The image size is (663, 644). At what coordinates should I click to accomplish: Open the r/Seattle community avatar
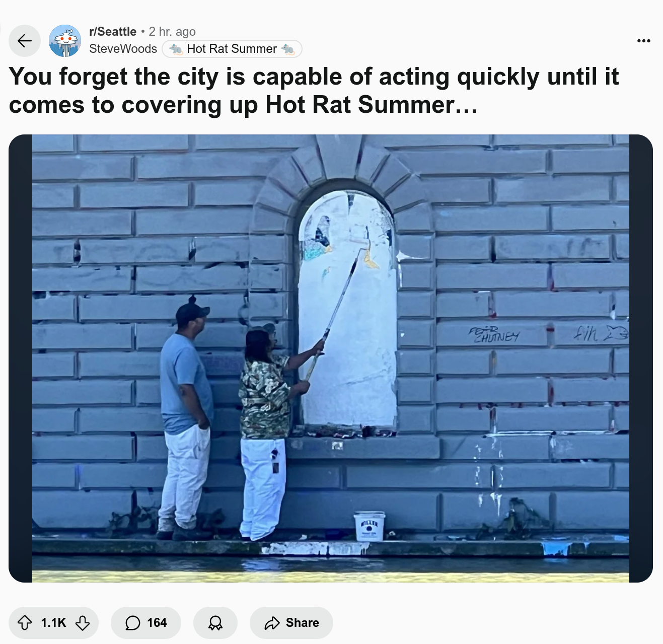point(65,41)
